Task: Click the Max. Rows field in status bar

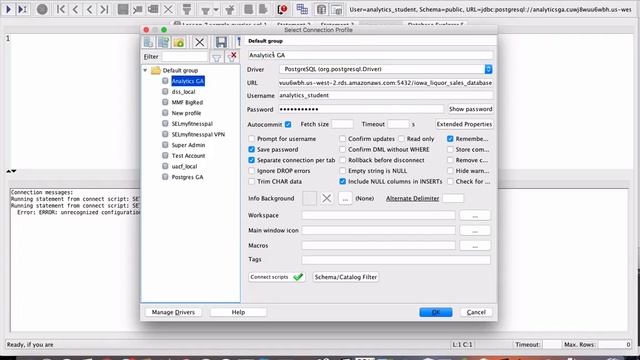Action: click(614, 344)
